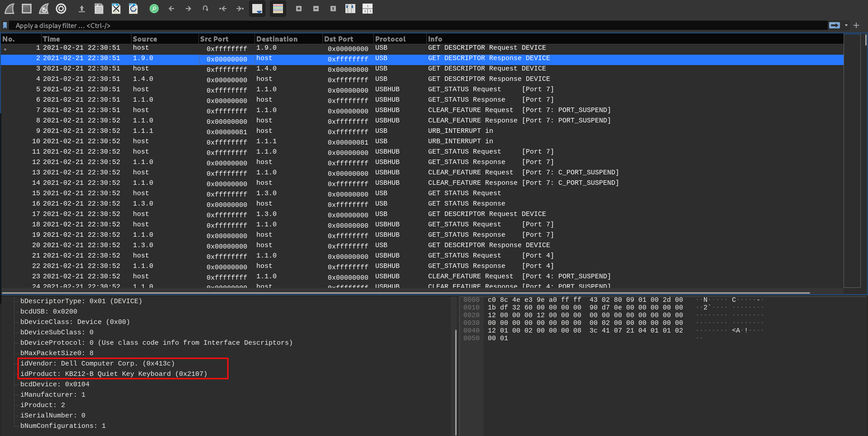Click the display filter input field
This screenshot has height=436, width=868.
[x=407, y=26]
